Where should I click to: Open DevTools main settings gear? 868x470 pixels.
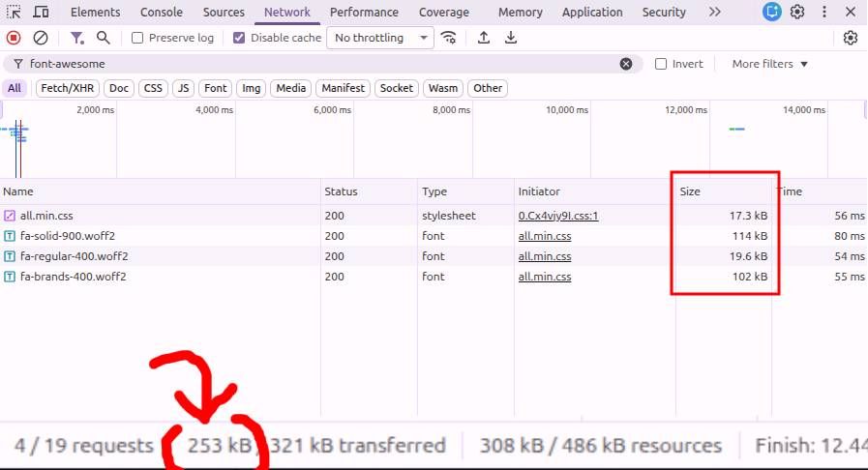pos(797,12)
